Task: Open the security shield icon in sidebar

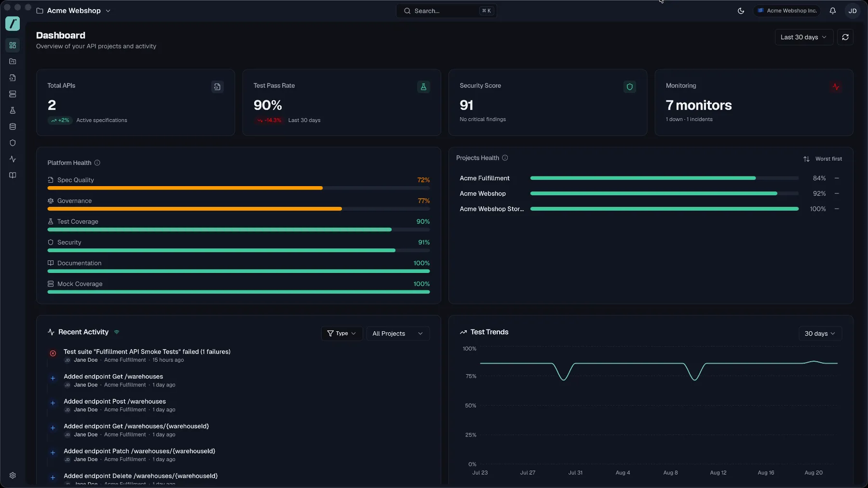Action: [13, 143]
